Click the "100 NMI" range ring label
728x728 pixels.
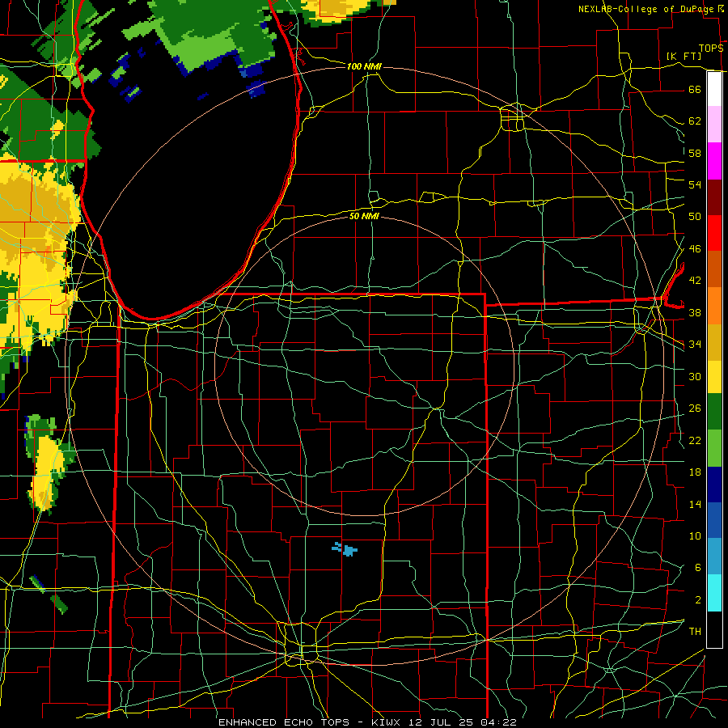point(364,66)
